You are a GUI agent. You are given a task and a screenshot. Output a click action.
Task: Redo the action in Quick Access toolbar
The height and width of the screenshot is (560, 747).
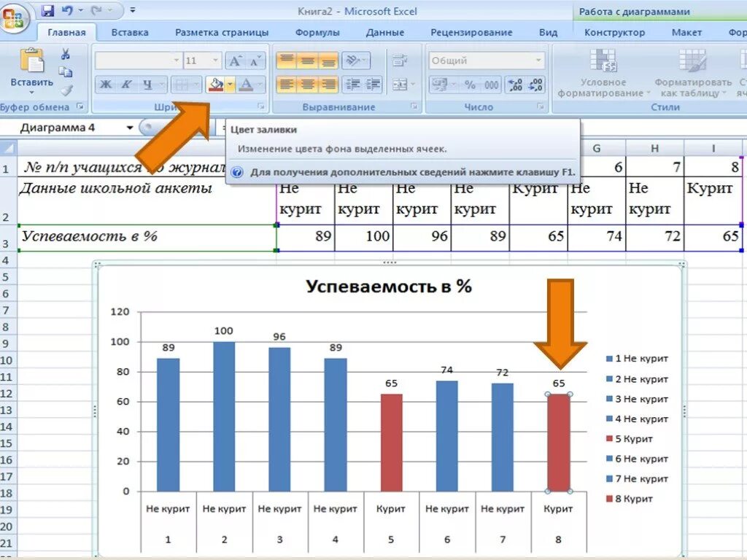(x=98, y=10)
